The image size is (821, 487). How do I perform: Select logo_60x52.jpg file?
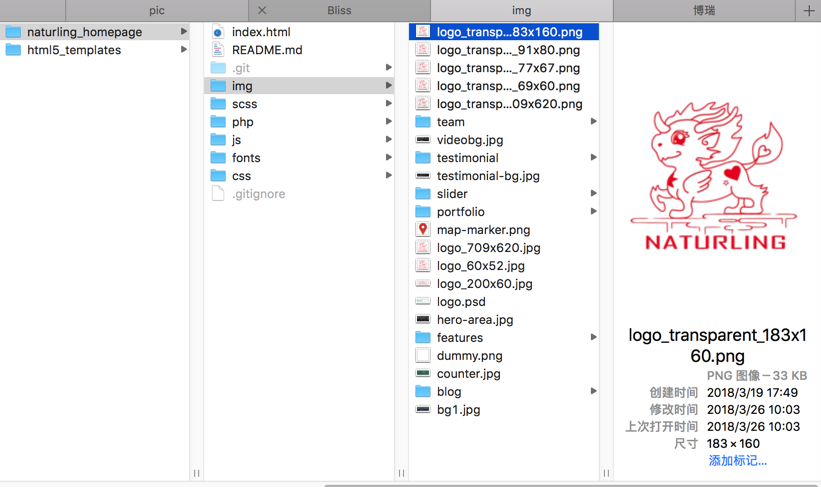click(x=504, y=265)
